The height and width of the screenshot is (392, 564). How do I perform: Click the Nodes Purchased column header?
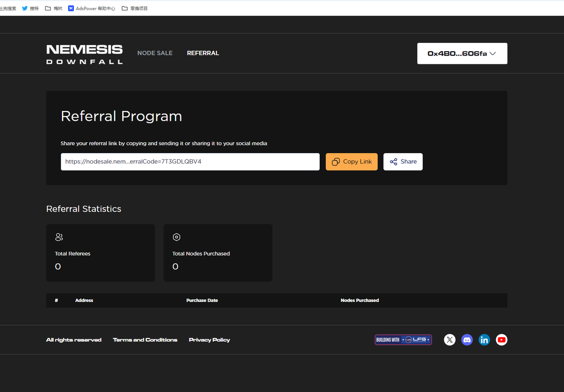(x=360, y=300)
